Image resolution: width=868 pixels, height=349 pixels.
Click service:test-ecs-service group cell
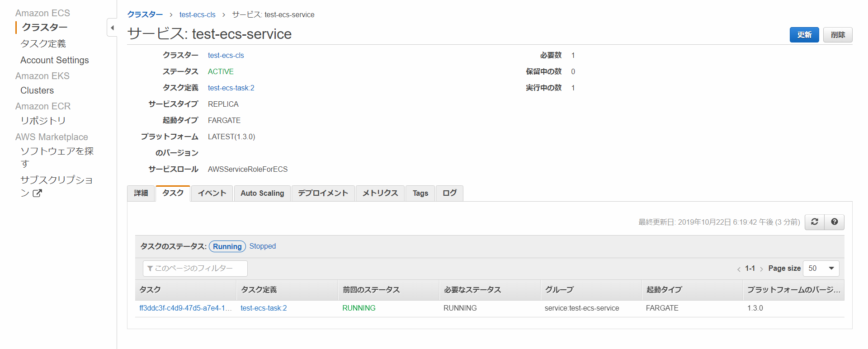tap(582, 308)
